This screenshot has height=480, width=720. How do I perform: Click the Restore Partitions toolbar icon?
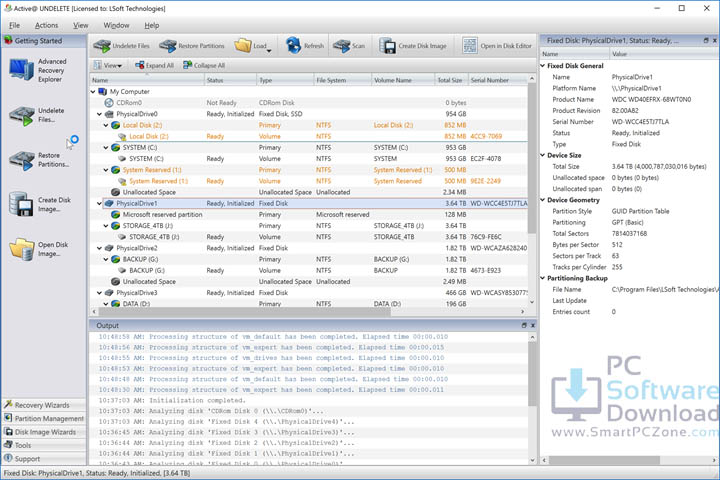pyautogui.click(x=168, y=46)
